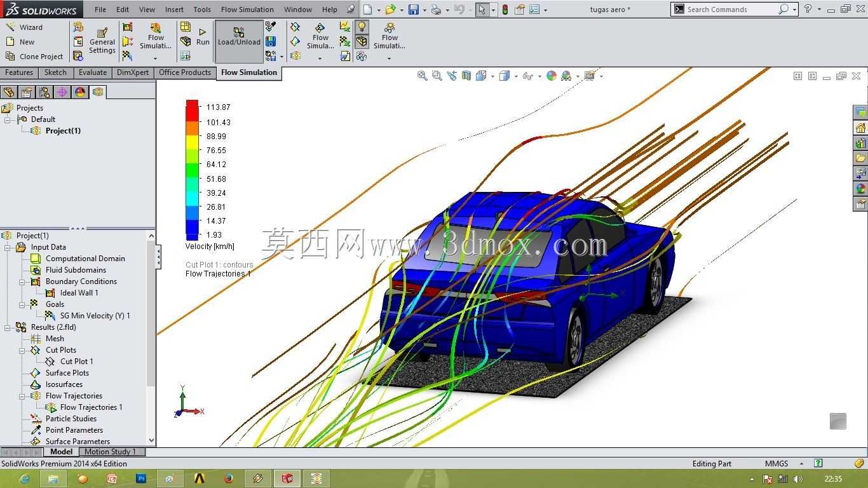This screenshot has height=488, width=868.
Task: Open the Insert menu
Action: tap(174, 10)
